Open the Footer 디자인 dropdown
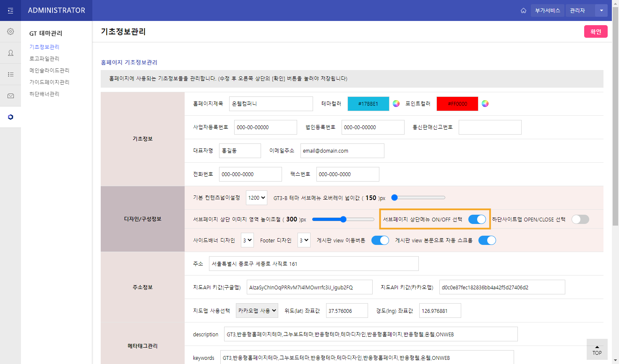Screen dimensions: 619x364 coord(304,240)
